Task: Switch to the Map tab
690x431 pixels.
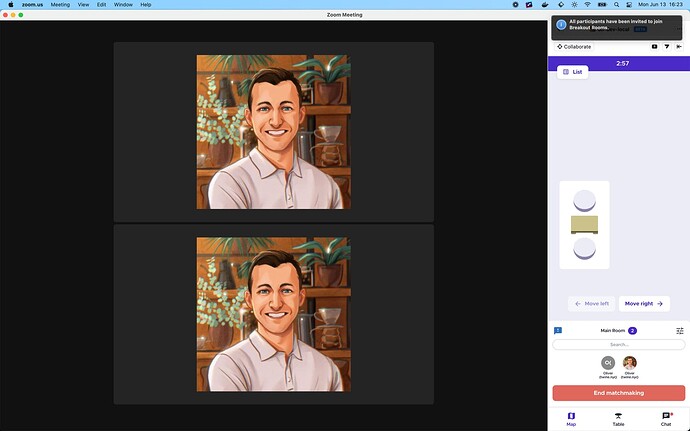Action: coord(571,419)
